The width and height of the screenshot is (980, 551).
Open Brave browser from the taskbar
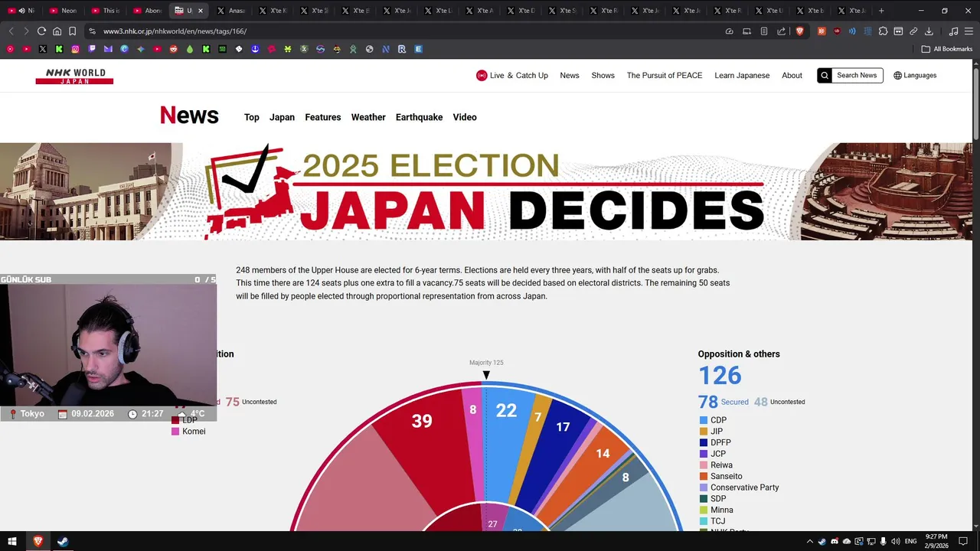click(x=38, y=542)
